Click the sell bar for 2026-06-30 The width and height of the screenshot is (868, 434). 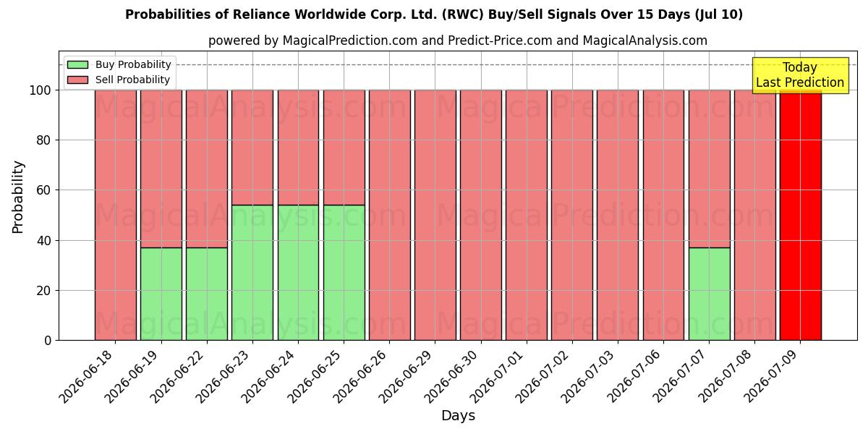[481, 215]
